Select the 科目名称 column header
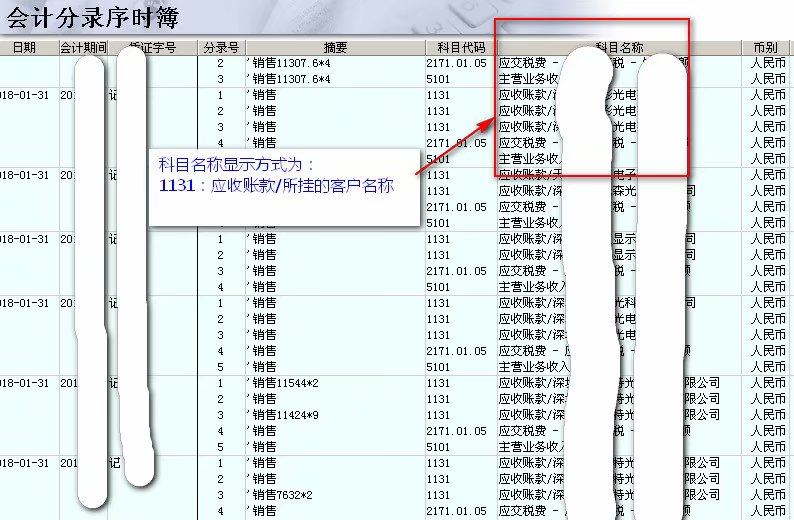The height and width of the screenshot is (520, 794). pyautogui.click(x=618, y=47)
